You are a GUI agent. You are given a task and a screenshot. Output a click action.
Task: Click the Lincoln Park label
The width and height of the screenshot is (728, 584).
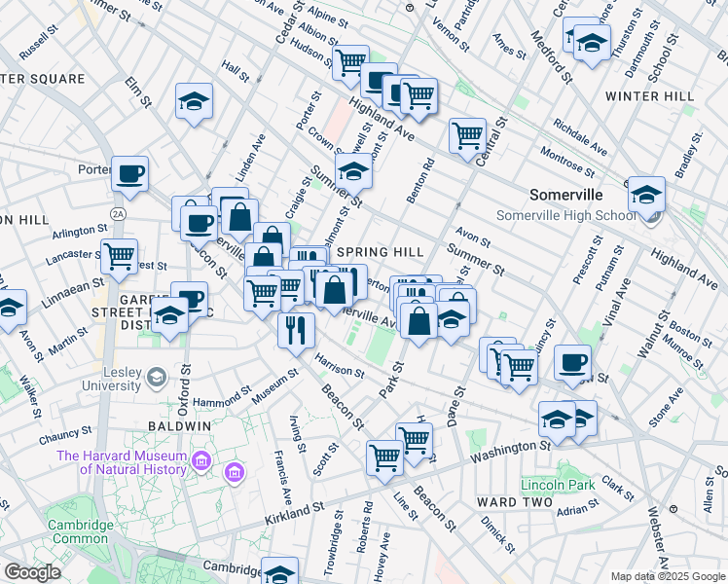557,485
